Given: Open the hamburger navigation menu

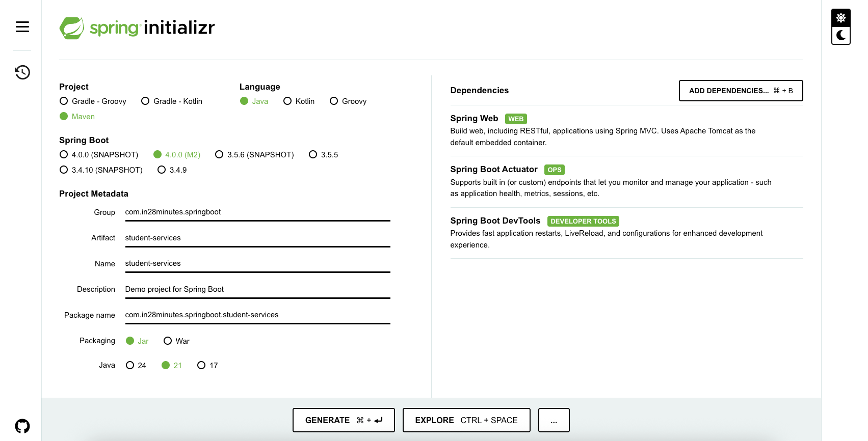Looking at the screenshot, I should (x=22, y=26).
